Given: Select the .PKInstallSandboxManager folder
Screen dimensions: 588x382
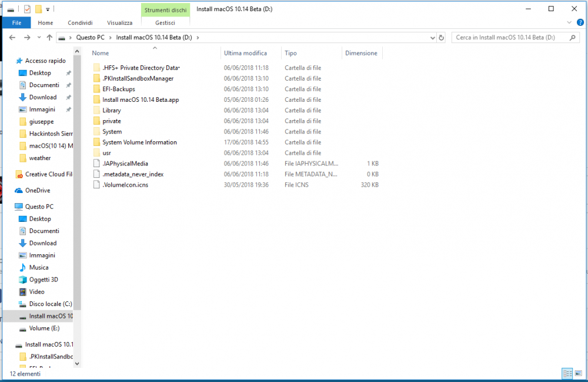Looking at the screenshot, I should 138,78.
